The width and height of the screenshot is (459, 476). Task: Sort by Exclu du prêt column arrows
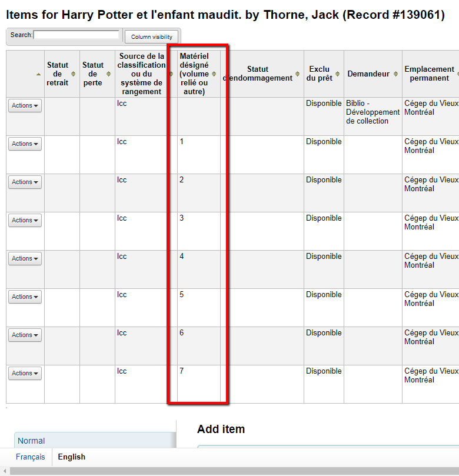[338, 74]
